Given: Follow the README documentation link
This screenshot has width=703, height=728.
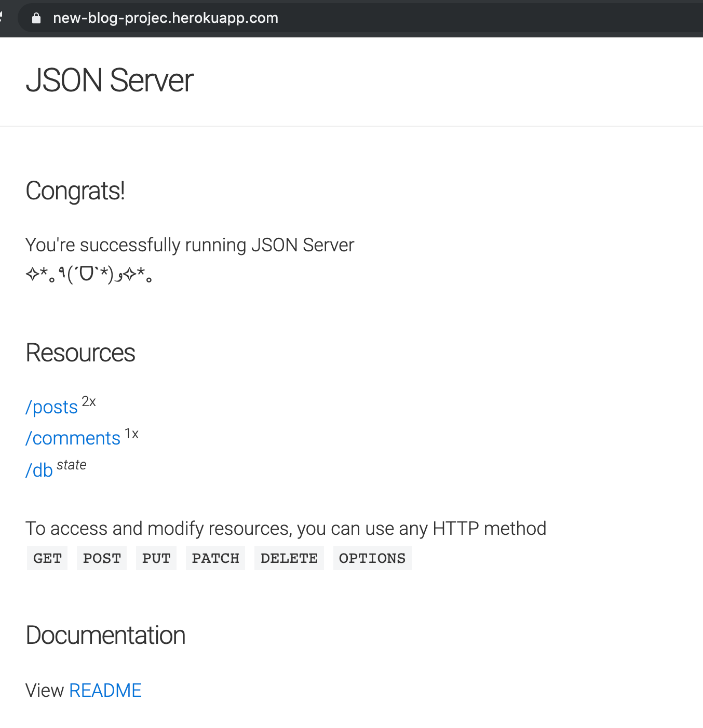Looking at the screenshot, I should (x=105, y=691).
